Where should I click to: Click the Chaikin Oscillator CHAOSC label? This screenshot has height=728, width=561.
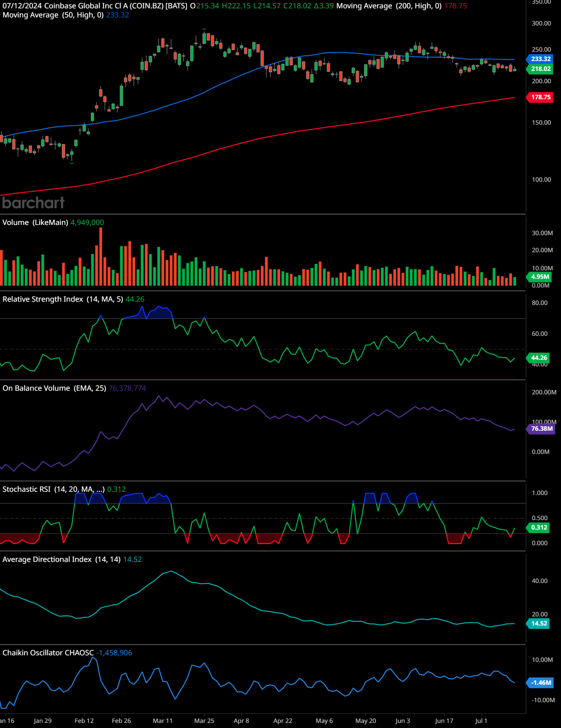48,653
